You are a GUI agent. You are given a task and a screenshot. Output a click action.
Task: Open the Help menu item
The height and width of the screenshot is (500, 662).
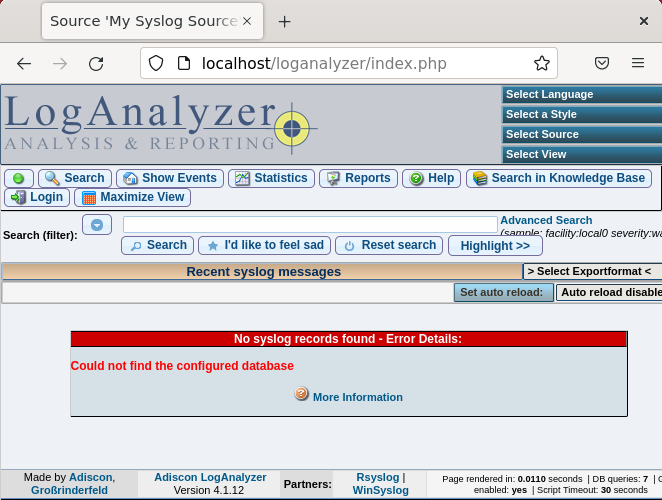(x=431, y=178)
